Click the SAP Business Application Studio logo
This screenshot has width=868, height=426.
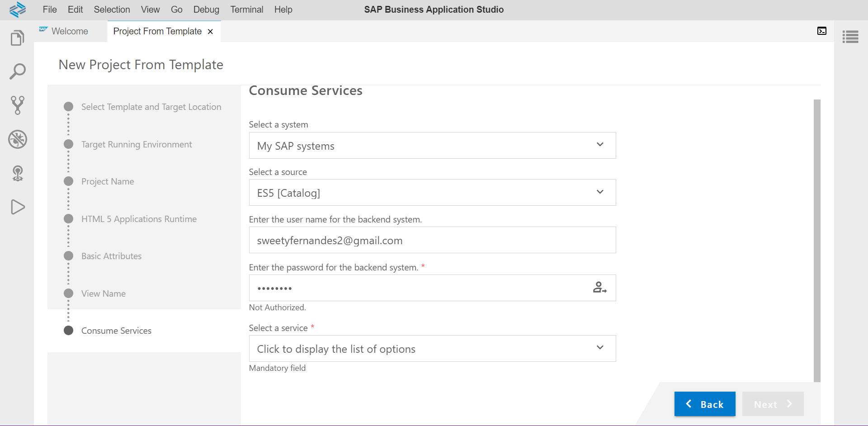[17, 9]
